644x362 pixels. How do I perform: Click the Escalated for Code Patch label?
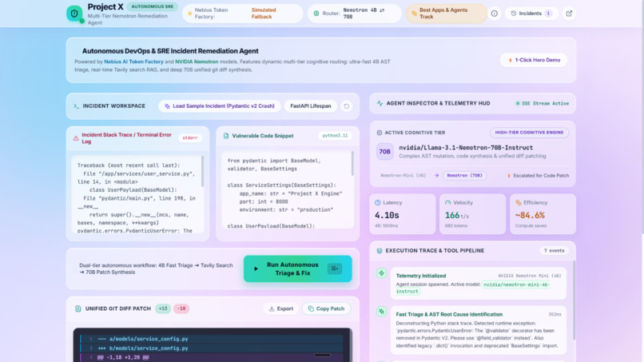pos(538,176)
